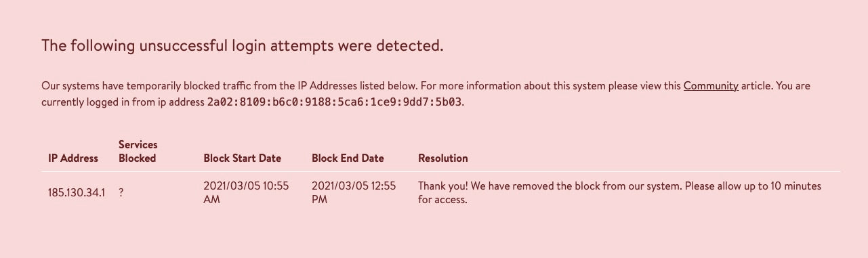This screenshot has height=258, width=868.
Task: Click the unsuccessful login attempts heading
Action: pyautogui.click(x=243, y=46)
